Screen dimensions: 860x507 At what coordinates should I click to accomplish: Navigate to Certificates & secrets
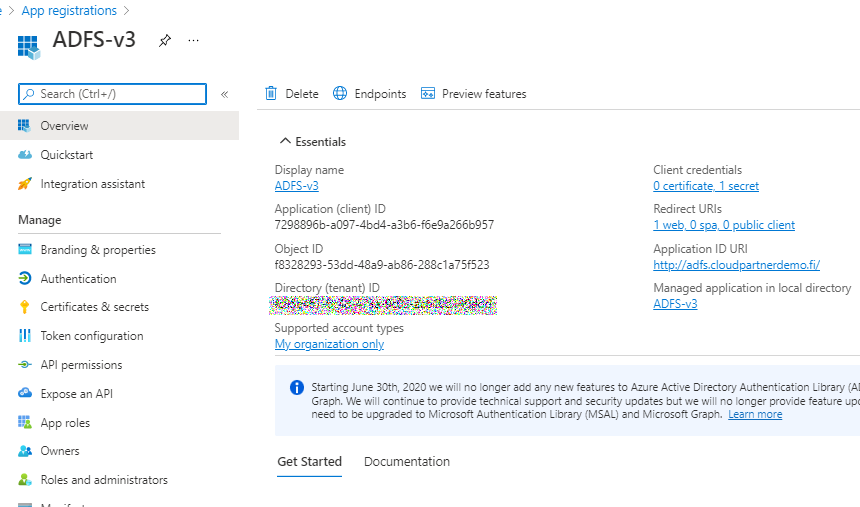tap(94, 307)
